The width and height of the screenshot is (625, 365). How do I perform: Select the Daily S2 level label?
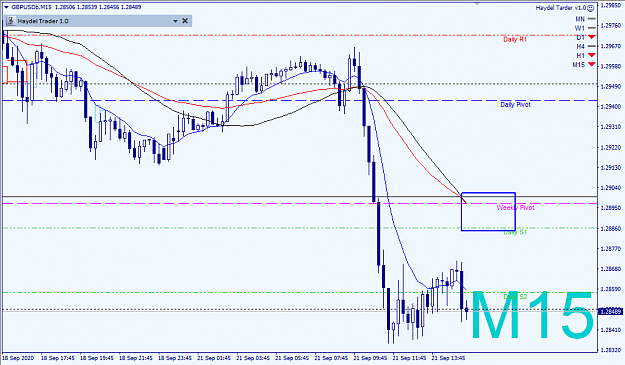tap(515, 296)
